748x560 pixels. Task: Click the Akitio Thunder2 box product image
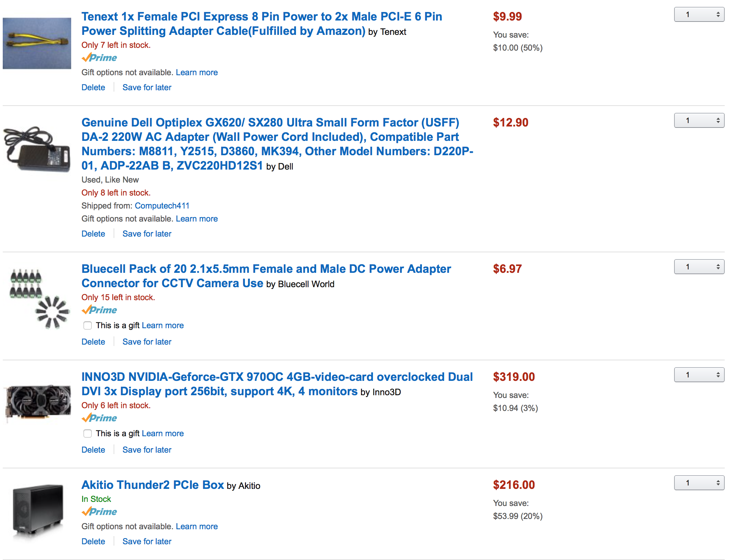[38, 512]
